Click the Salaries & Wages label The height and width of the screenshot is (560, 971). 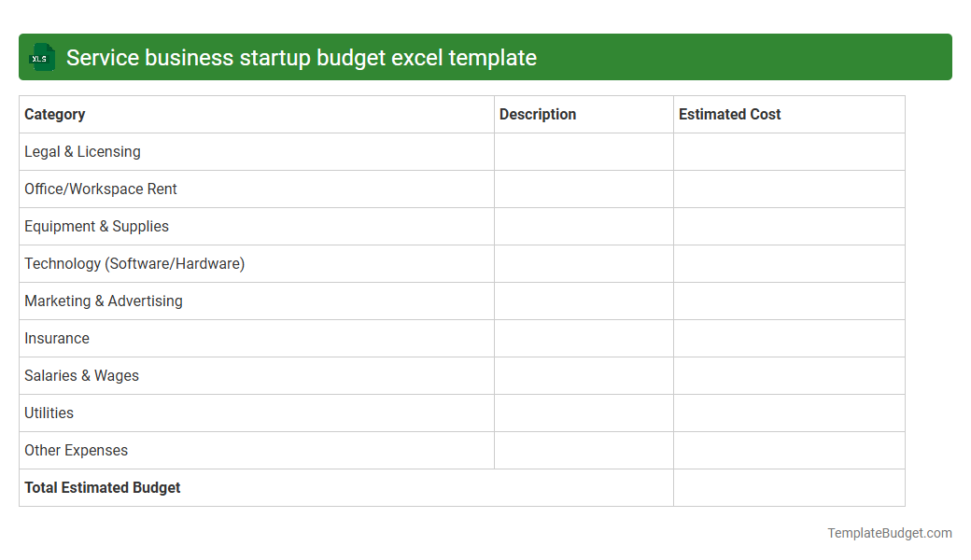81,375
